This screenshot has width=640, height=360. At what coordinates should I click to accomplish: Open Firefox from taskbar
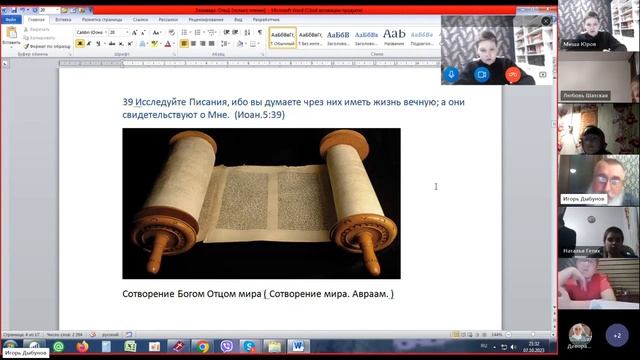pos(82,347)
